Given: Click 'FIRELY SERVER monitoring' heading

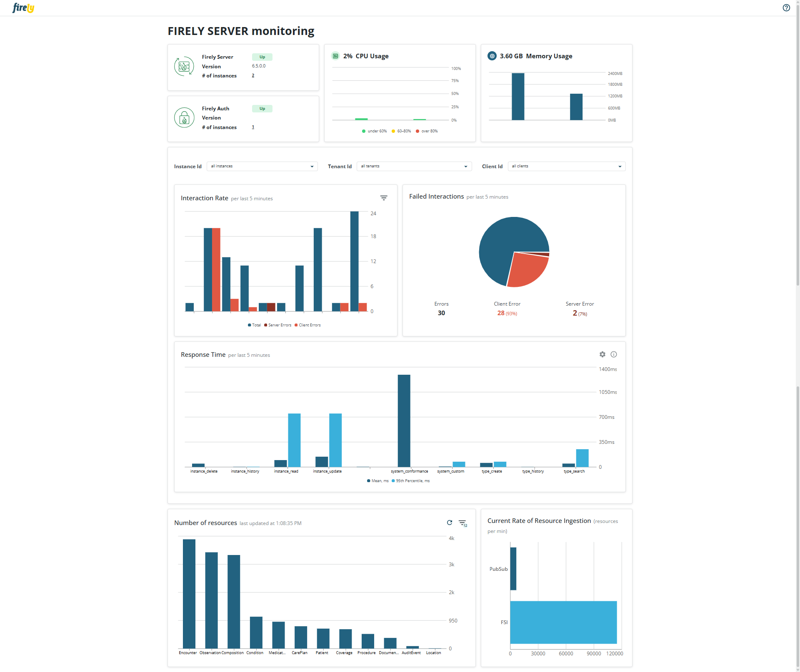Looking at the screenshot, I should pyautogui.click(x=241, y=31).
